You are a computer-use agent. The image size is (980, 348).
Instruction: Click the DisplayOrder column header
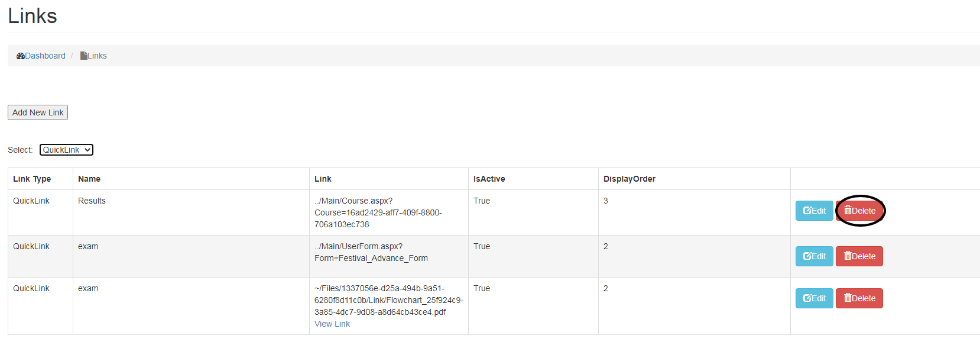click(629, 179)
